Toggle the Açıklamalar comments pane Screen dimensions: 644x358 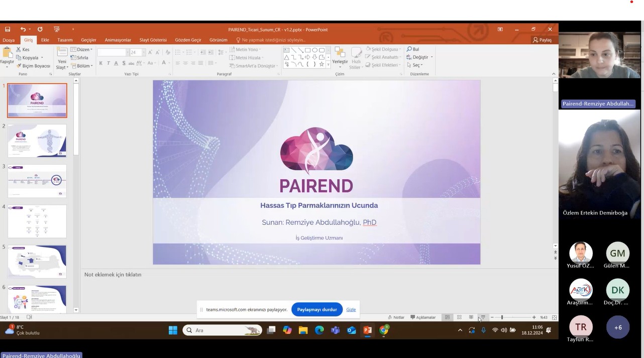[423, 317]
